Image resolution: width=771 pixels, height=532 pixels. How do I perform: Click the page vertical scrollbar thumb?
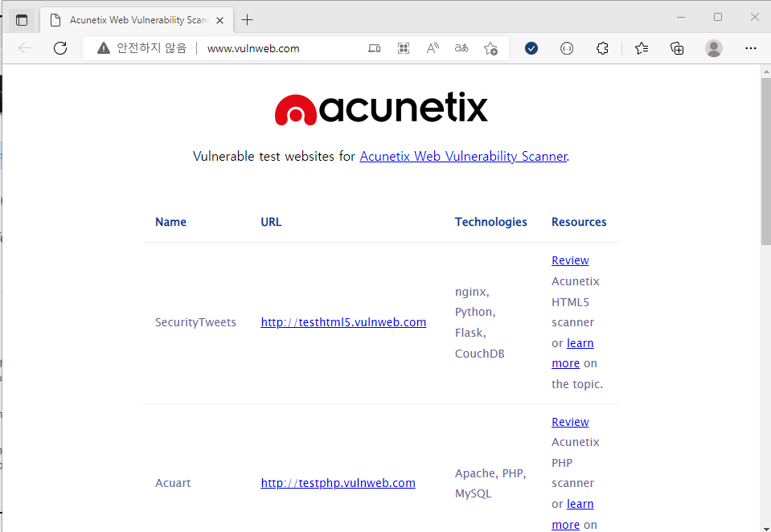pyautogui.click(x=765, y=161)
